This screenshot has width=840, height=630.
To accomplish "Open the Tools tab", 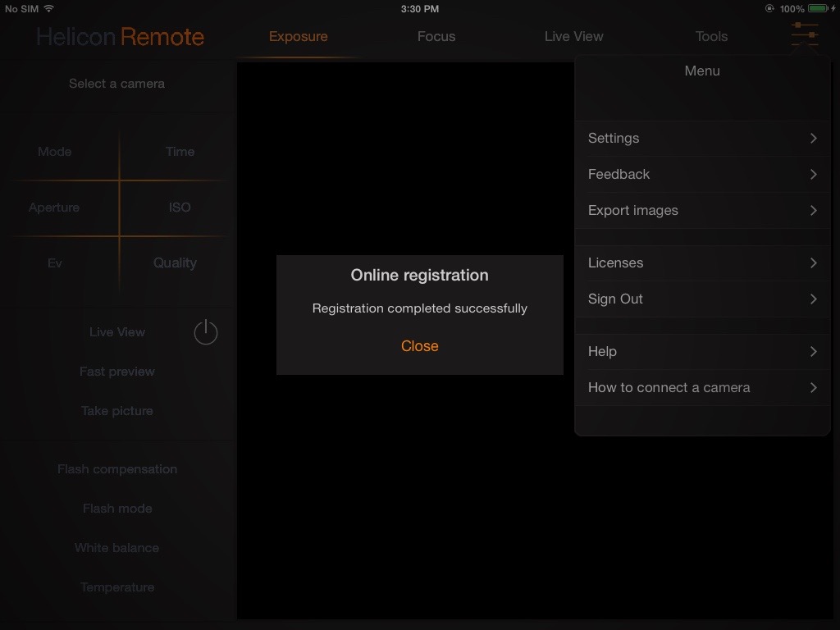I will pos(710,36).
